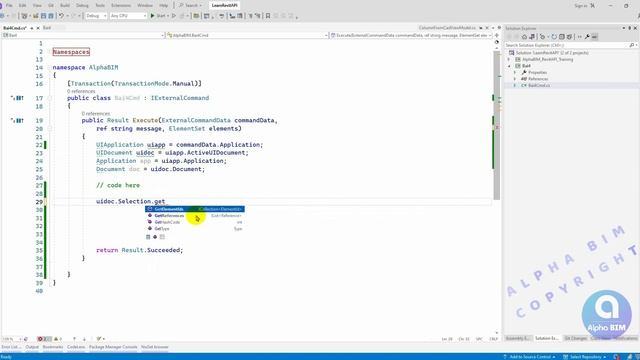Click the red error count indicator

coord(44,339)
